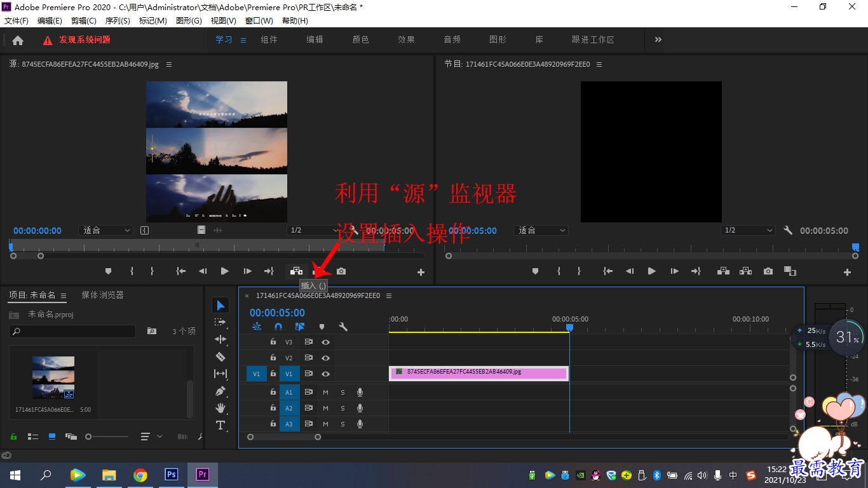Open the 剪辑(C) menu
The image size is (868, 488).
(83, 21)
